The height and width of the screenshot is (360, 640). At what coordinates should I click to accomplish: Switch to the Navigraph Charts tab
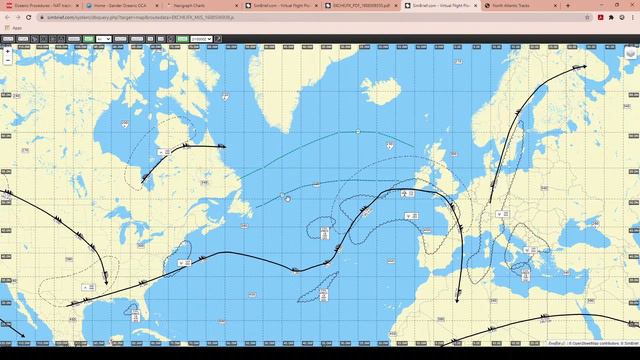(x=202, y=6)
